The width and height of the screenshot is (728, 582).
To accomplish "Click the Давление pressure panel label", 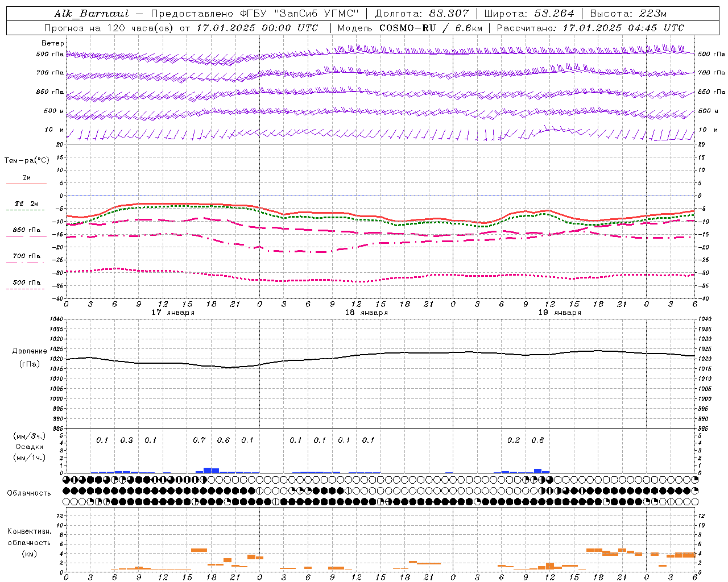I will coord(30,351).
